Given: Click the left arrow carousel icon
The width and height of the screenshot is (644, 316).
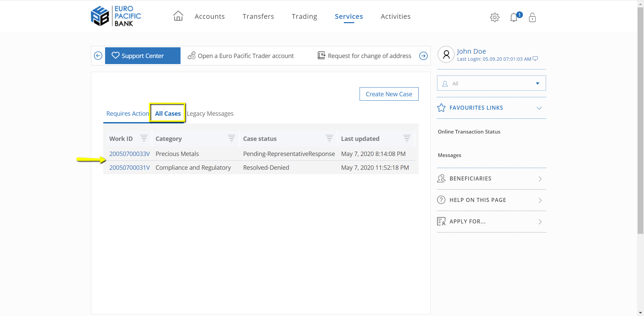Looking at the screenshot, I should [98, 56].
